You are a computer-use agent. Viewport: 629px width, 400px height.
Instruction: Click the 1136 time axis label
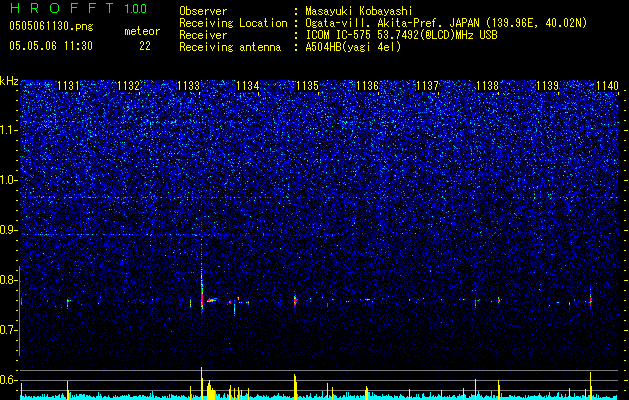click(x=367, y=86)
